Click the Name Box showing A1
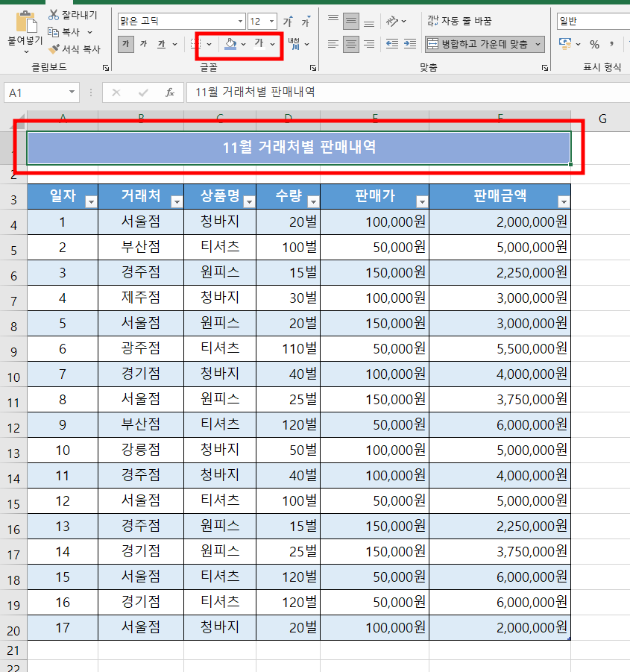This screenshot has height=672, width=630. (x=42, y=92)
